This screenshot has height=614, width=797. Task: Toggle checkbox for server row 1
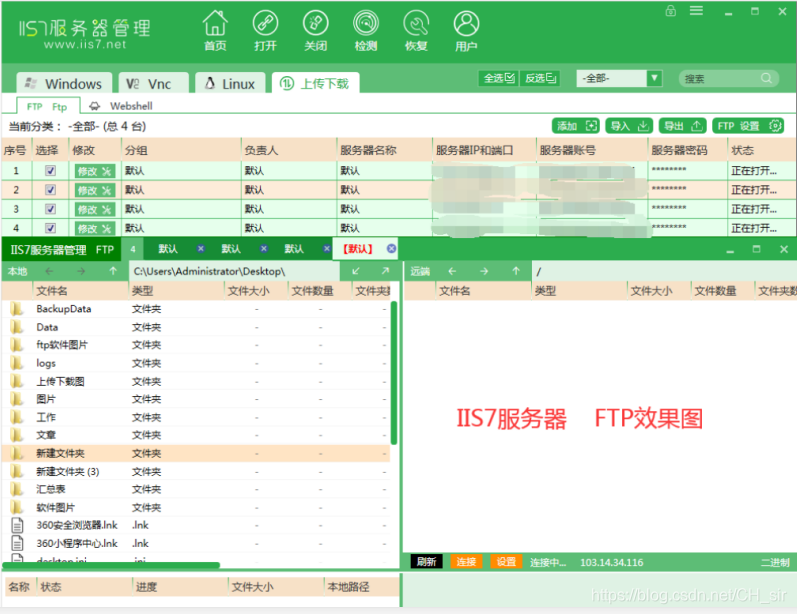[x=50, y=171]
